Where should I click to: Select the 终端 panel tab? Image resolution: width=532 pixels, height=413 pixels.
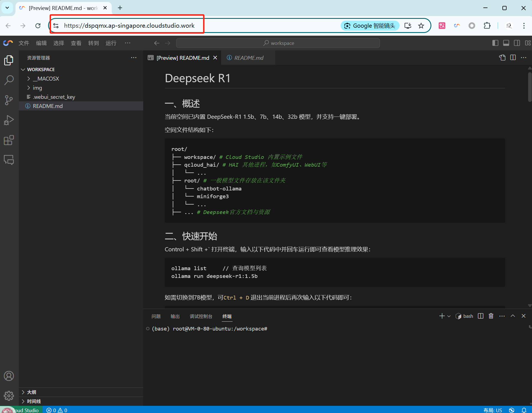click(x=227, y=316)
